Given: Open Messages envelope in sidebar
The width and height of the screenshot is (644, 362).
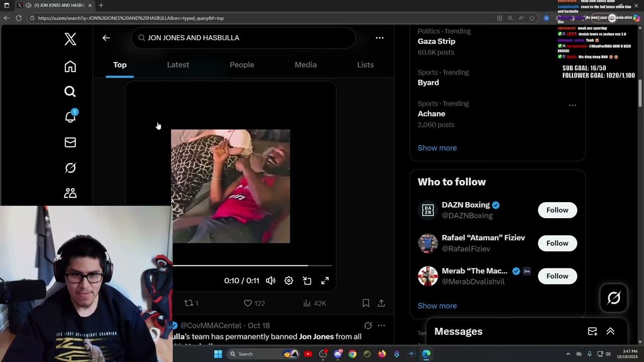Looking at the screenshot, I should tap(70, 143).
